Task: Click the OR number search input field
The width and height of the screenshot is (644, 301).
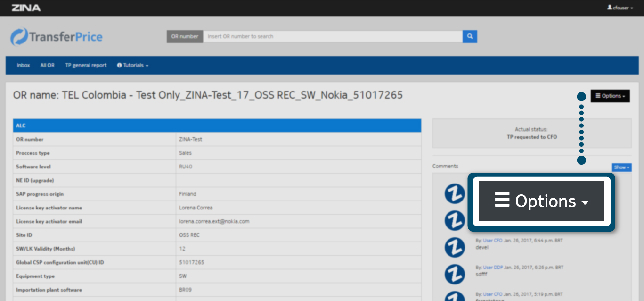Action: (x=332, y=36)
